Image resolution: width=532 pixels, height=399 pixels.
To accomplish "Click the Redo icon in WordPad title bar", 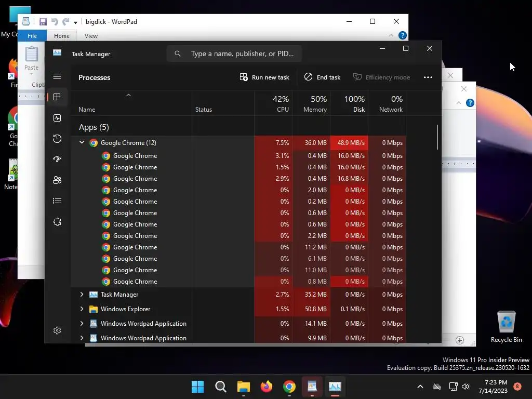I will point(65,22).
